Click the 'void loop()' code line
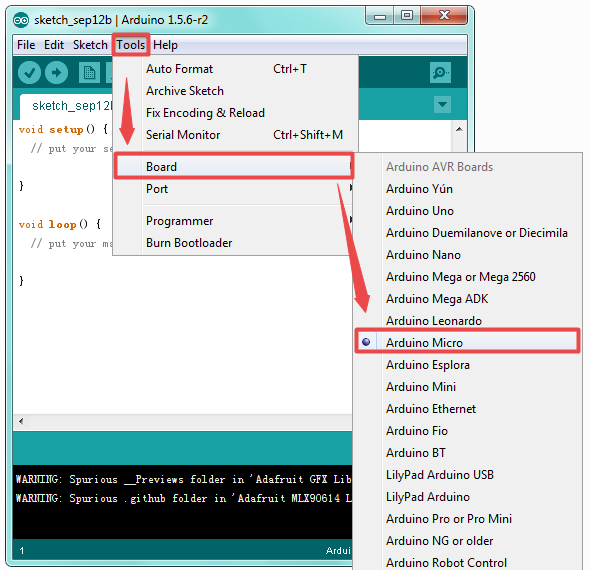Viewport: 591px width, 570px height. pos(60,224)
